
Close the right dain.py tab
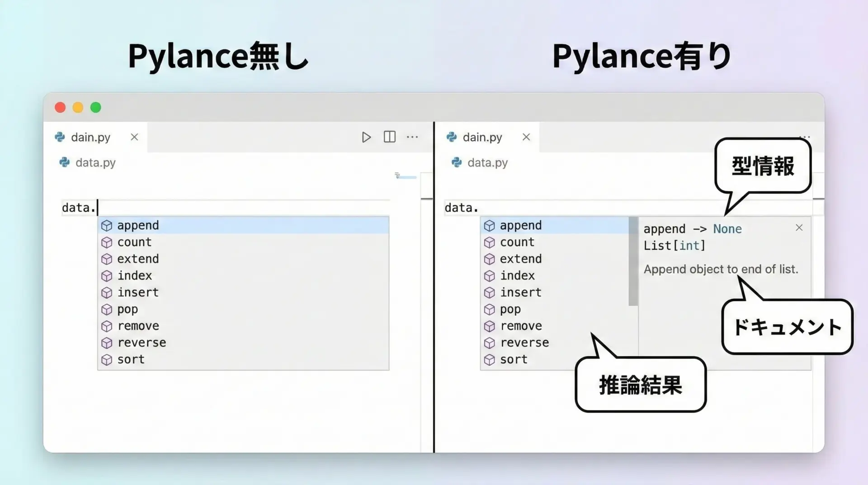coord(526,137)
